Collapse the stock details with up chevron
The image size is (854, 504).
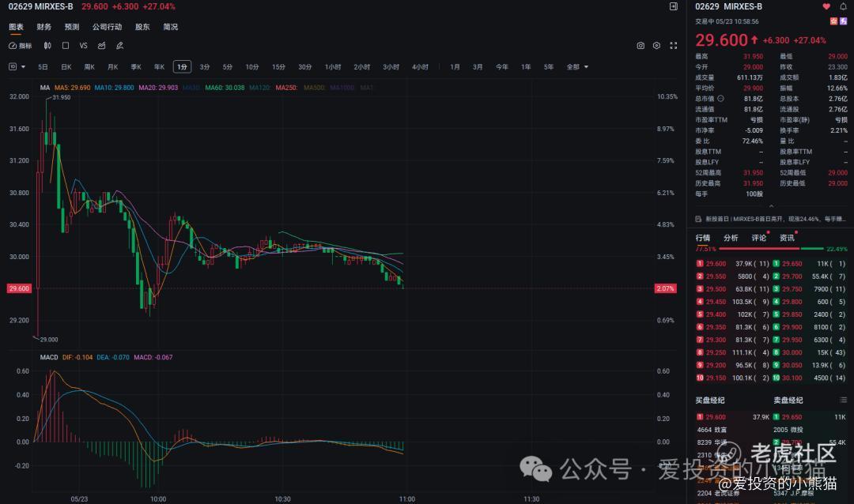(771, 205)
